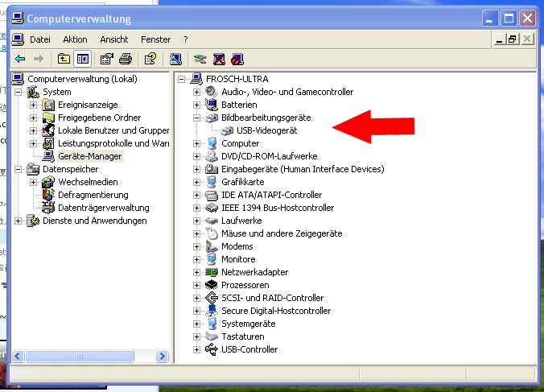
Task: Collapse the Datenspeicher node
Action: click(18, 169)
